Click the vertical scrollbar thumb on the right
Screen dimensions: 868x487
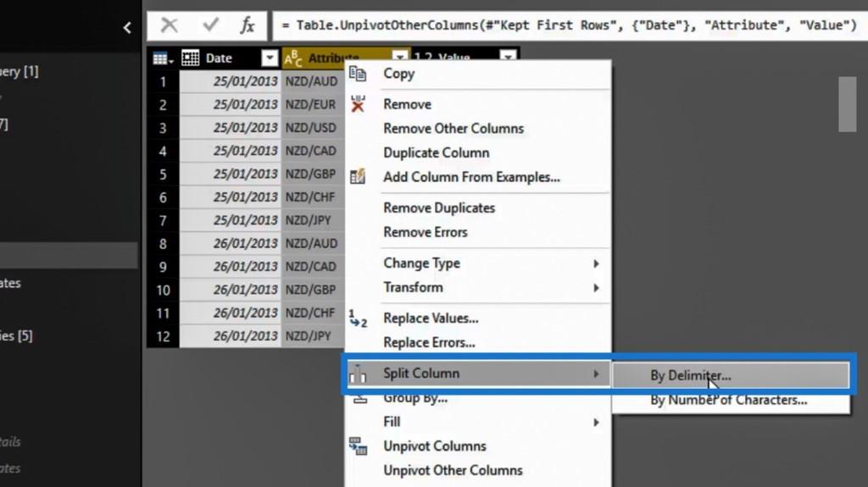847,104
